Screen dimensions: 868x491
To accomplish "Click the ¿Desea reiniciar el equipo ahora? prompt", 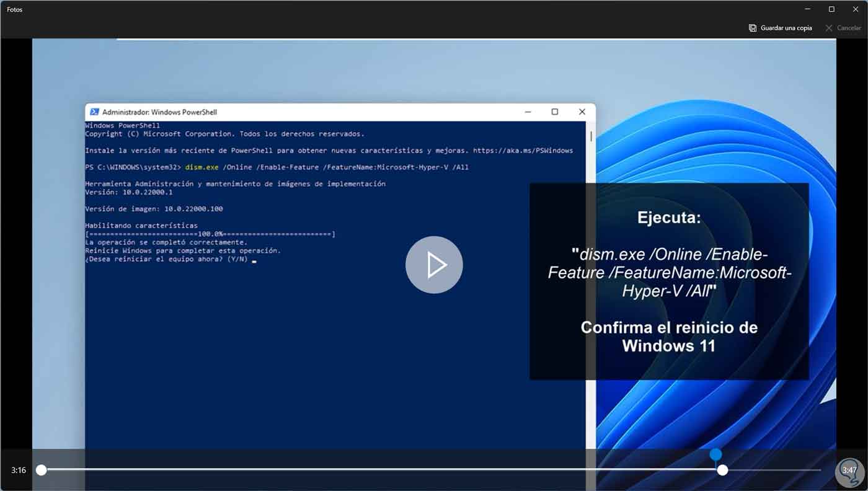I will click(x=166, y=259).
